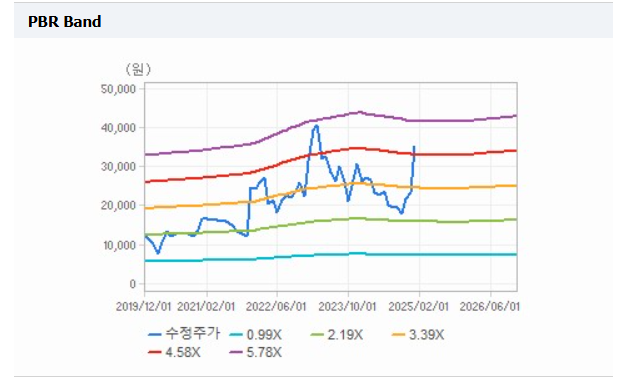Click the 0 y-axis label
The height and width of the screenshot is (382, 619).
(x=133, y=284)
